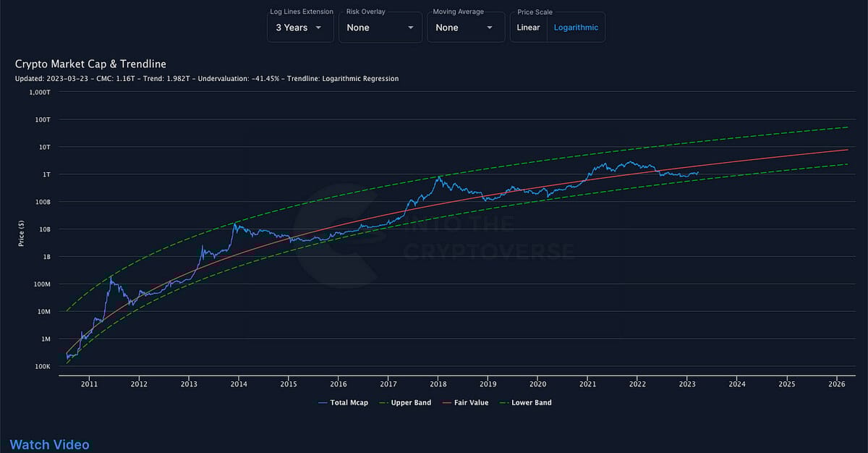This screenshot has width=868, height=453.
Task: Click the 2018 x-axis label
Action: tap(438, 384)
